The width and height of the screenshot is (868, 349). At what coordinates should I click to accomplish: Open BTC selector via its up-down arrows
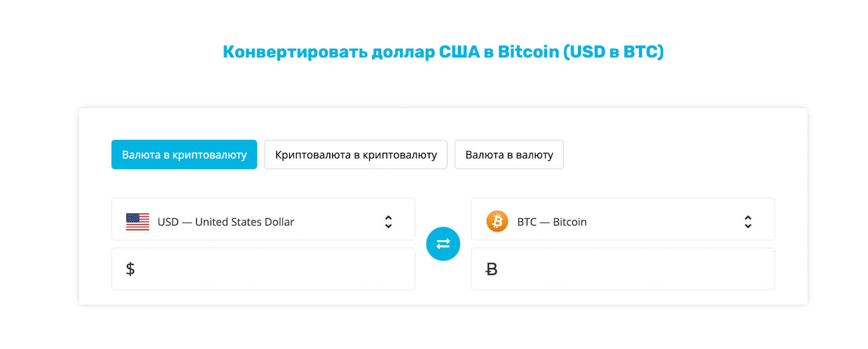coord(748,222)
